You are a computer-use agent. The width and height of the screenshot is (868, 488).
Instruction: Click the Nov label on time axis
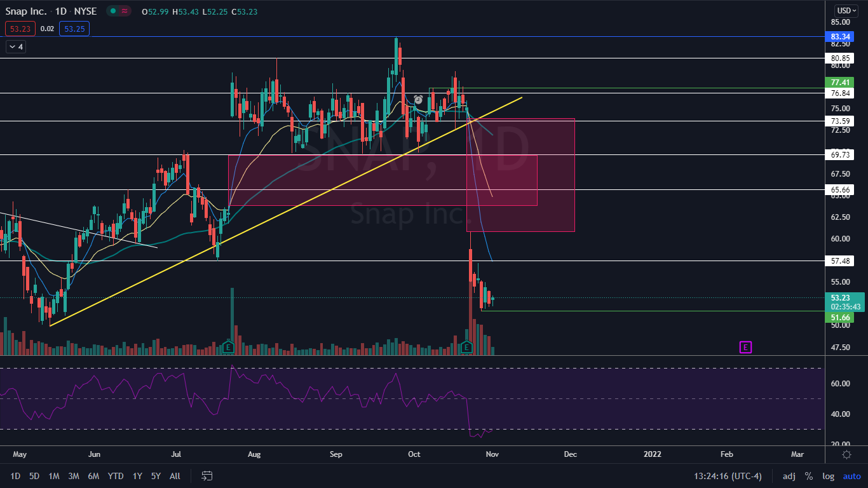493,454
